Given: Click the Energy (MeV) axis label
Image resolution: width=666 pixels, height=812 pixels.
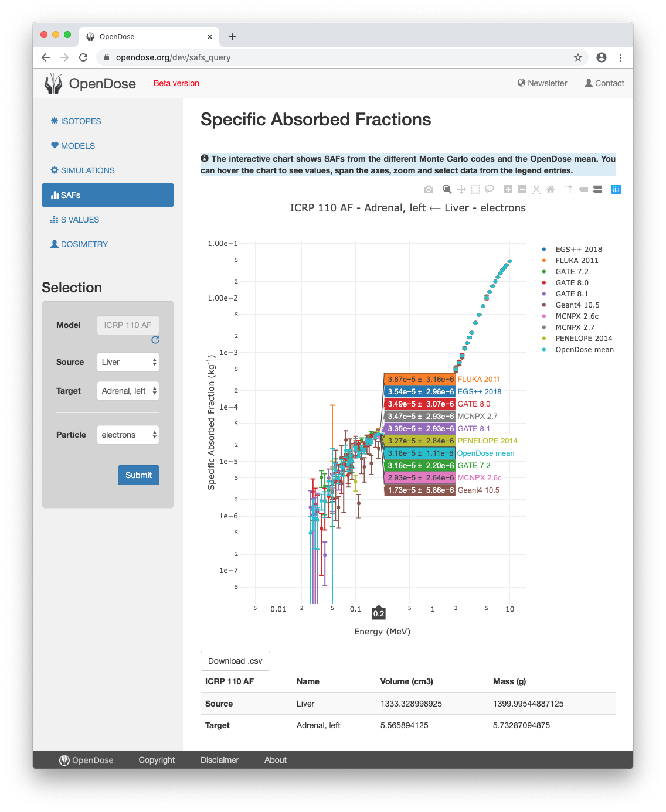Looking at the screenshot, I should pos(382,632).
